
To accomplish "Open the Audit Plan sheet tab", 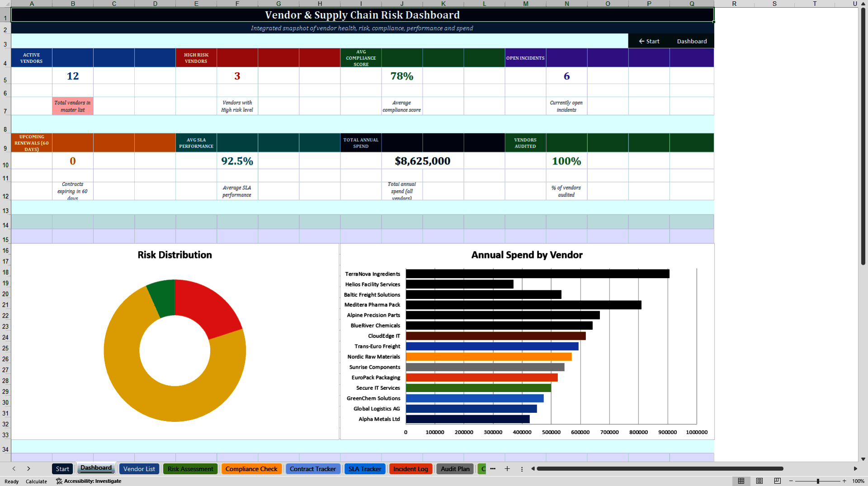I will [x=455, y=469].
